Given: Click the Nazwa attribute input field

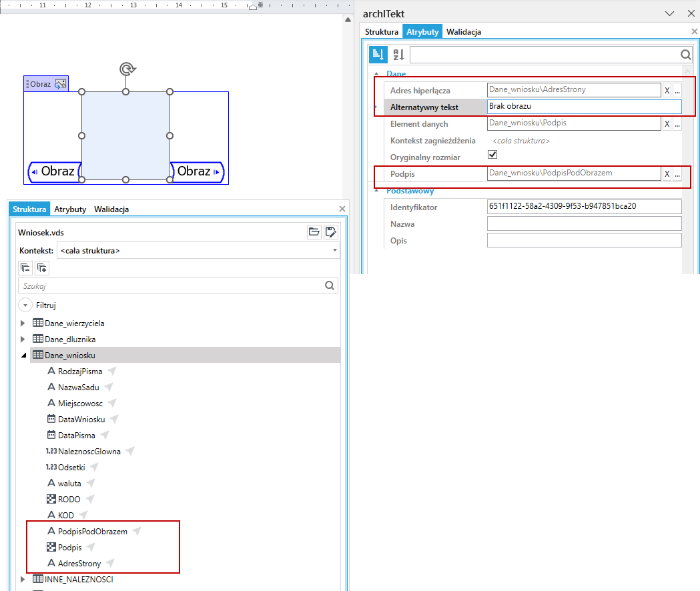Looking at the screenshot, I should pos(585,223).
